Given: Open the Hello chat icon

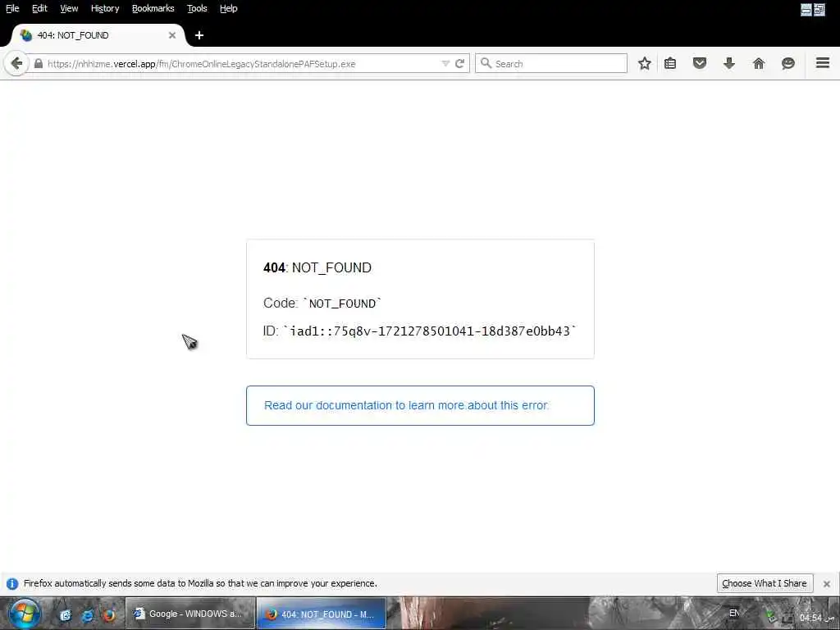Looking at the screenshot, I should [788, 63].
